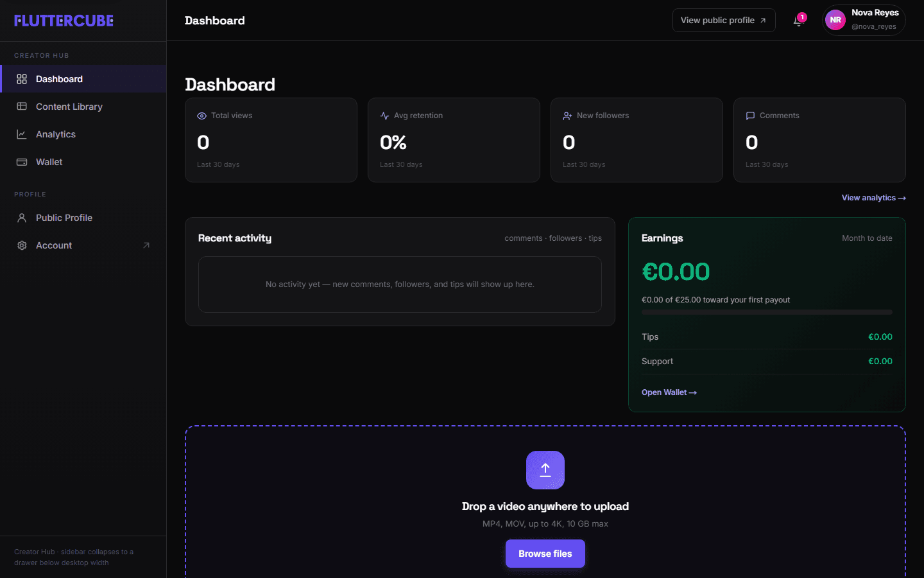
Task: Click "€0.00 of €25.00 toward your first payout"
Action: [715, 300]
